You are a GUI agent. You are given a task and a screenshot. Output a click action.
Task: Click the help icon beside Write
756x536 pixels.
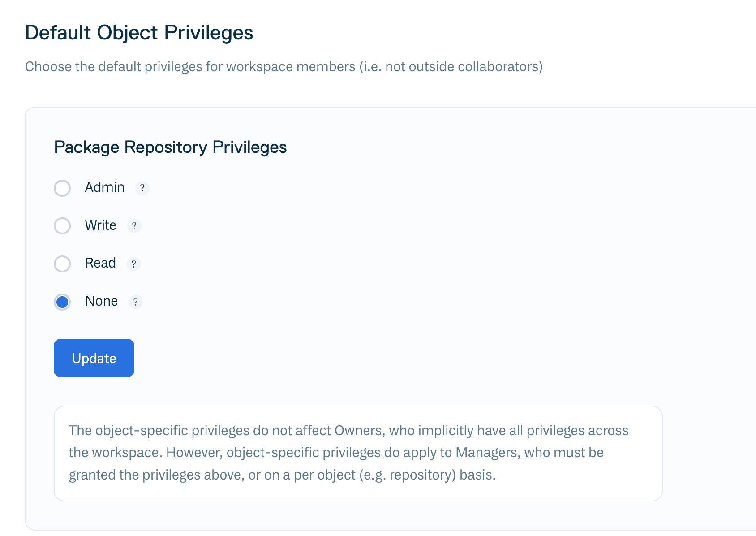pos(134,226)
